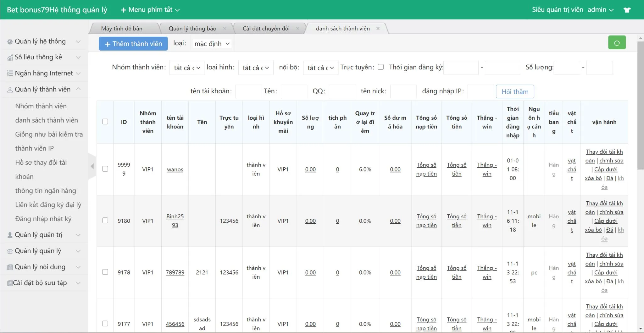Screen dimensions: 644x333
Task: Check the row checkbox for member 9180
Action: click(x=105, y=221)
